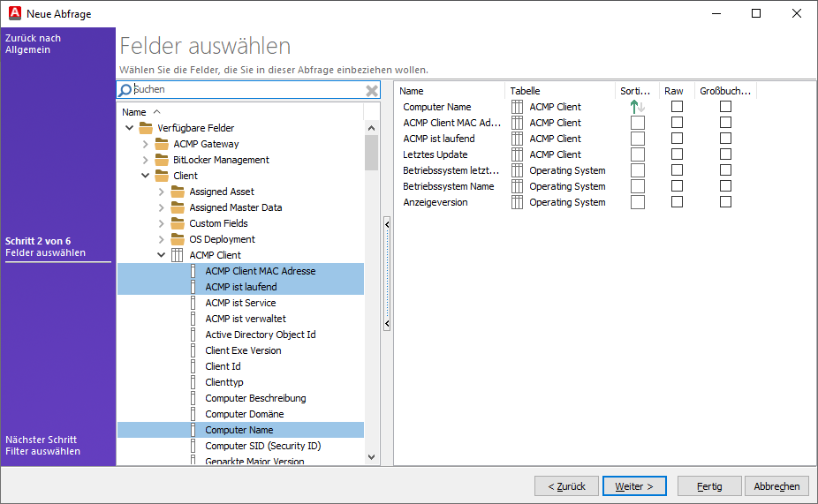Expand the Assigned Asset node
The image size is (818, 504).
[161, 192]
